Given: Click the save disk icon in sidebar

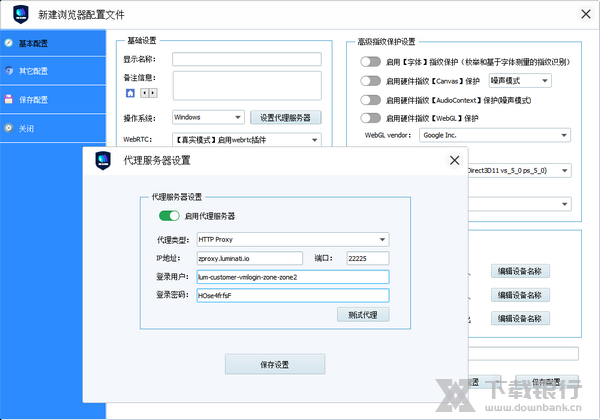Looking at the screenshot, I should [9, 99].
